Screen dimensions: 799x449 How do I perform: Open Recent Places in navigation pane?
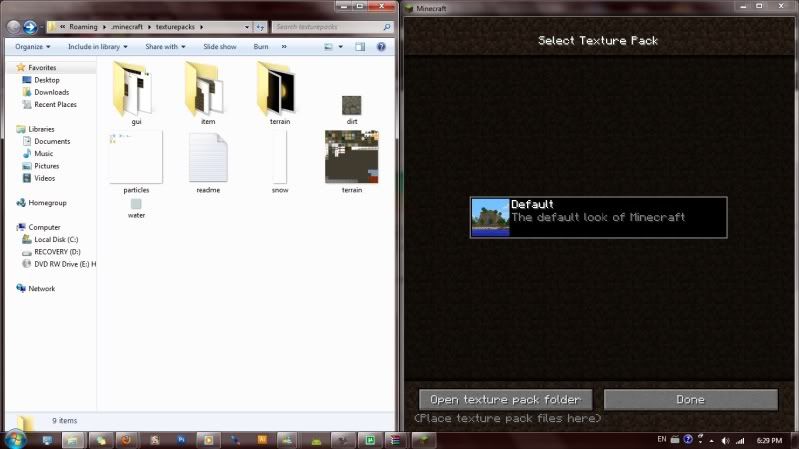(55, 104)
